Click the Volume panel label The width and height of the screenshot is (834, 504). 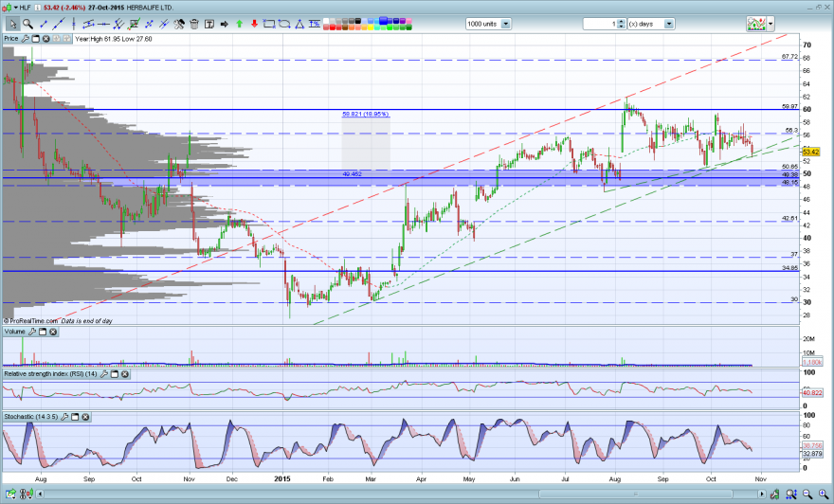15,332
